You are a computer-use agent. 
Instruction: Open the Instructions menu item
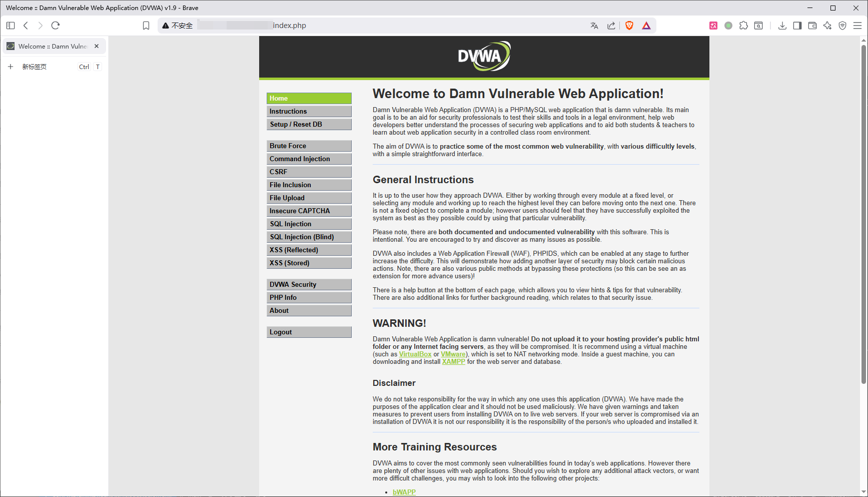309,111
